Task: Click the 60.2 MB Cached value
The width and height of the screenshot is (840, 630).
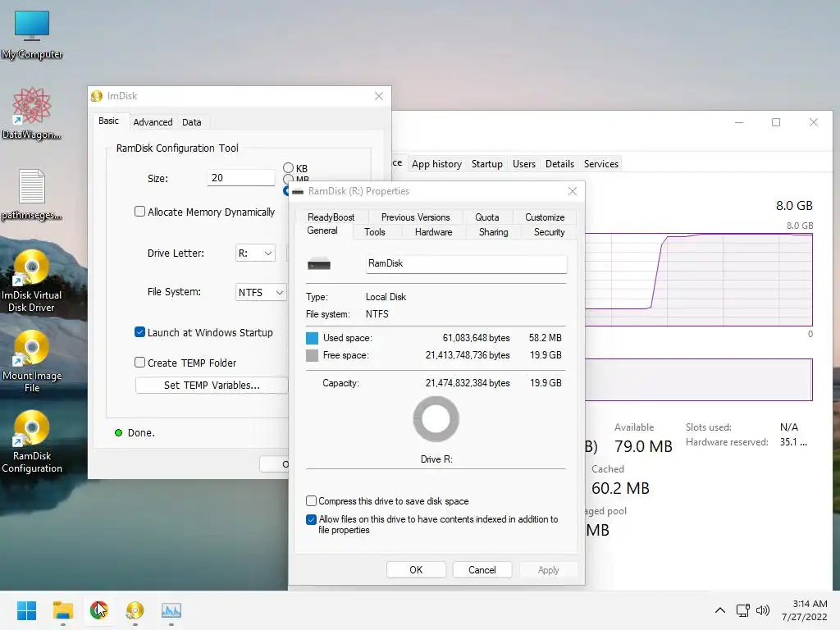Action: click(x=620, y=488)
